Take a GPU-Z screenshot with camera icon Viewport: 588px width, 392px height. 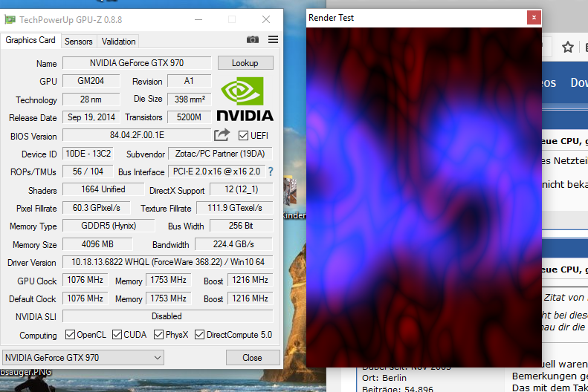[253, 39]
